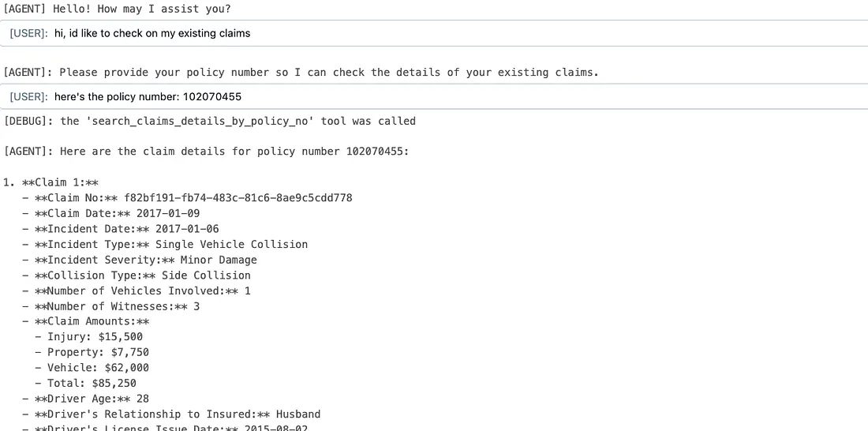Click the Claim Date 2017-01-09 line
868x431 pixels.
111,213
